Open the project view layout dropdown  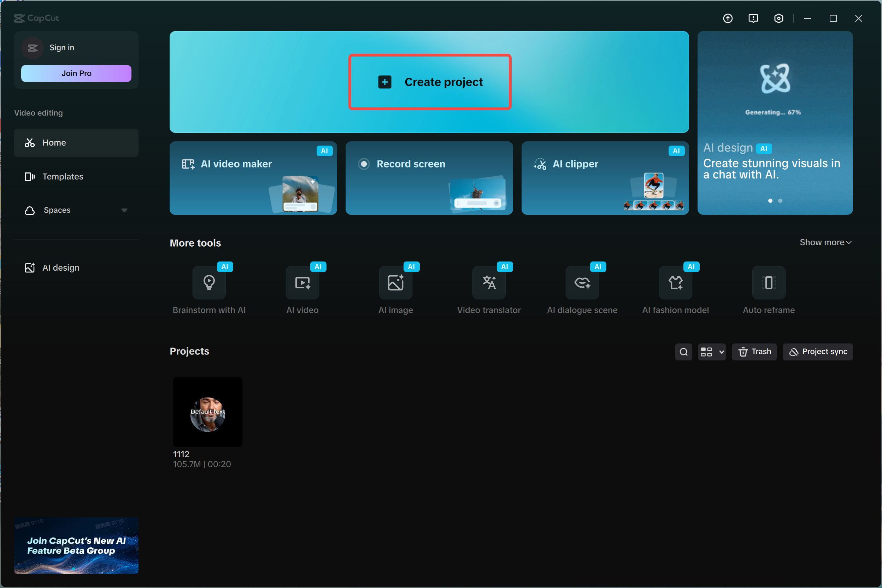point(711,352)
